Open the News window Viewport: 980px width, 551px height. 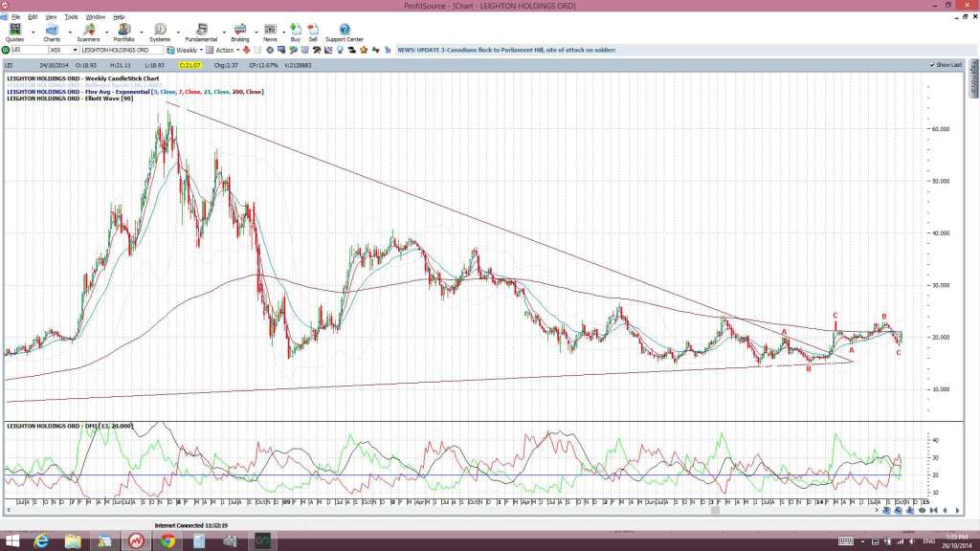270,32
